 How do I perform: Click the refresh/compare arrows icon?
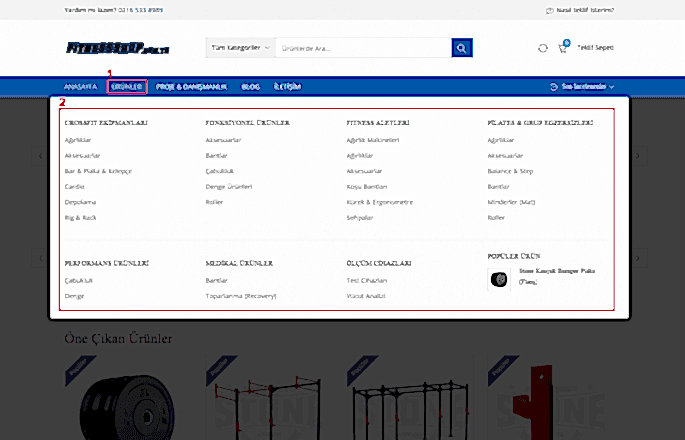542,48
